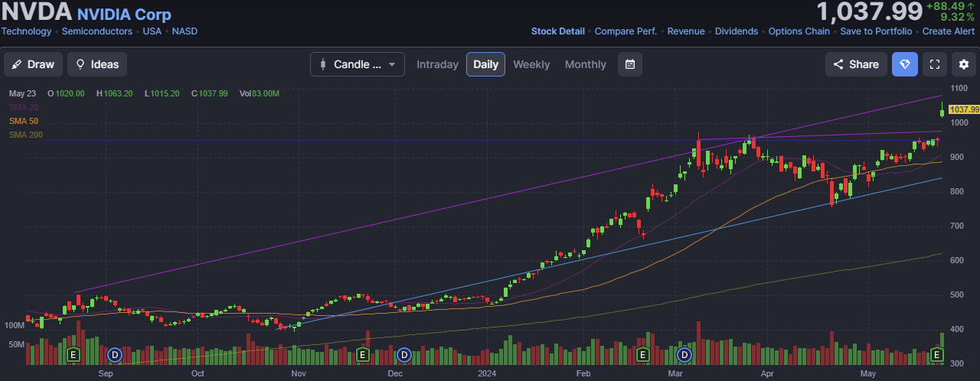Select the Weekly timeframe

click(x=531, y=64)
